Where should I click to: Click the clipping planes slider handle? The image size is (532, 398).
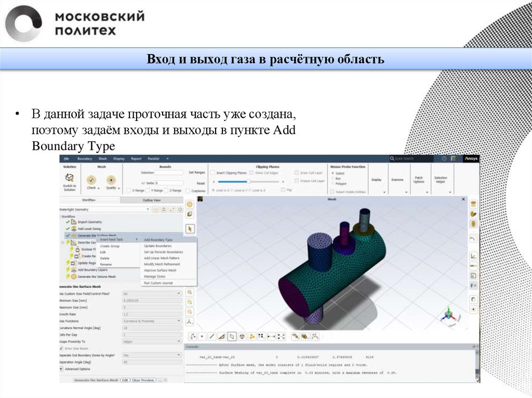pos(248,182)
